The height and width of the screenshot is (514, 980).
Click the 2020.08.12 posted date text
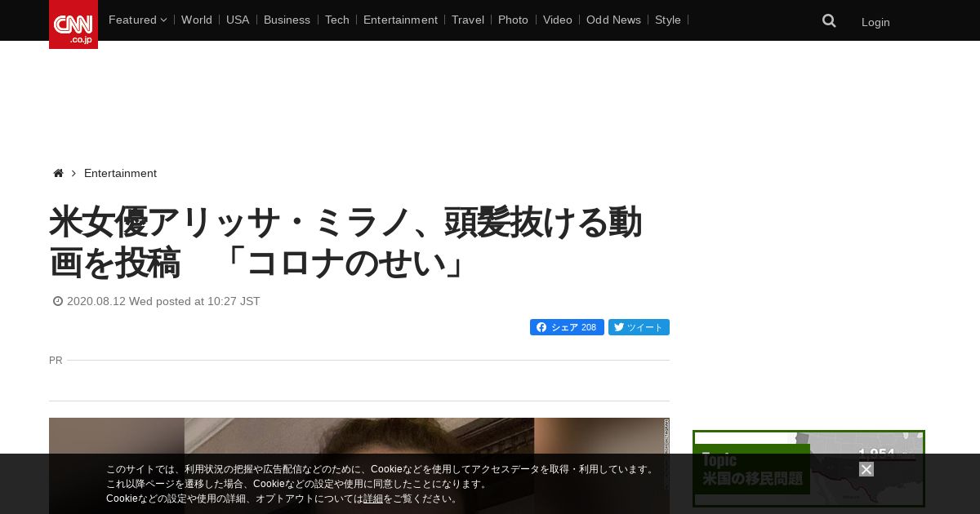click(163, 301)
